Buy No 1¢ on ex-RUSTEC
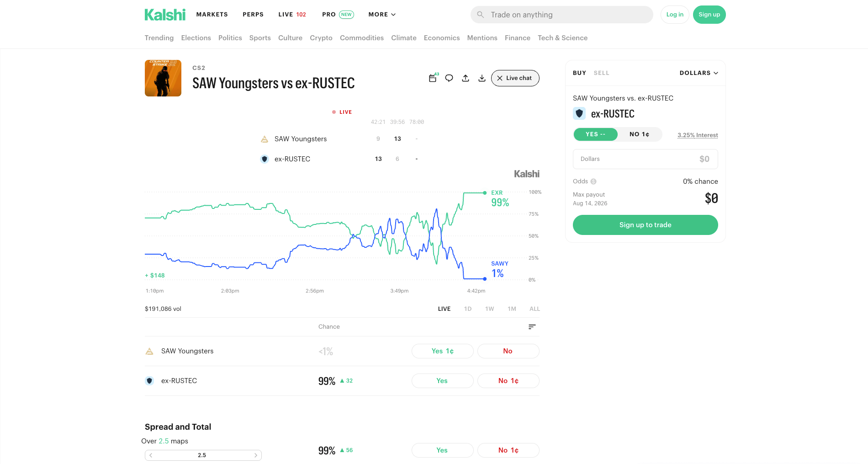This screenshot has height=464, width=868. [x=508, y=381]
